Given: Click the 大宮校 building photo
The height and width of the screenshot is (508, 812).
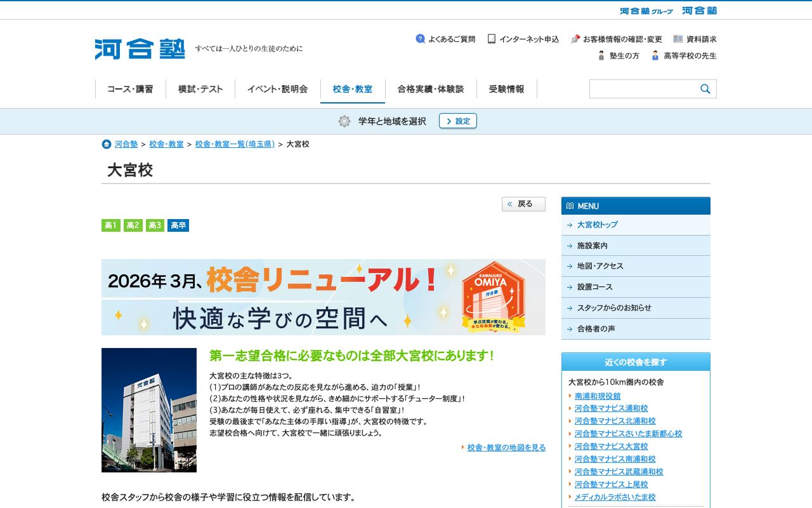Looking at the screenshot, I should (149, 410).
